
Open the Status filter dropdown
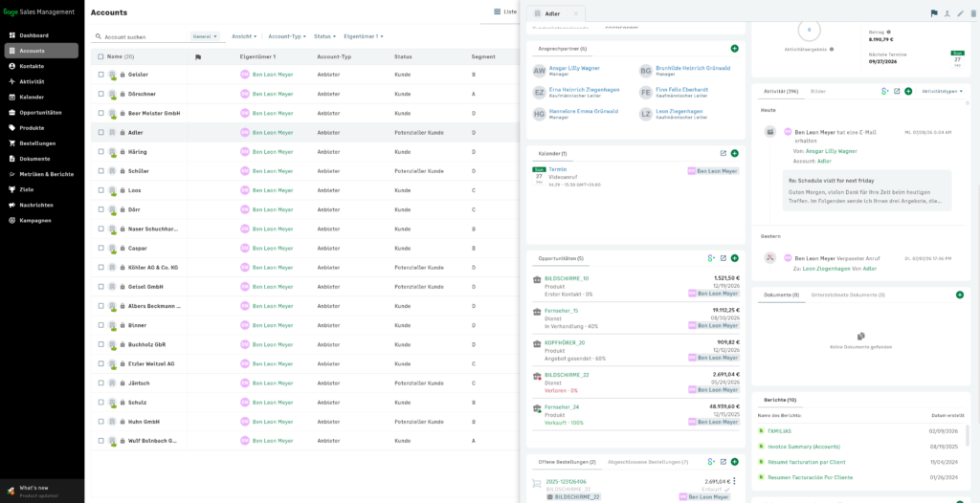tap(325, 36)
